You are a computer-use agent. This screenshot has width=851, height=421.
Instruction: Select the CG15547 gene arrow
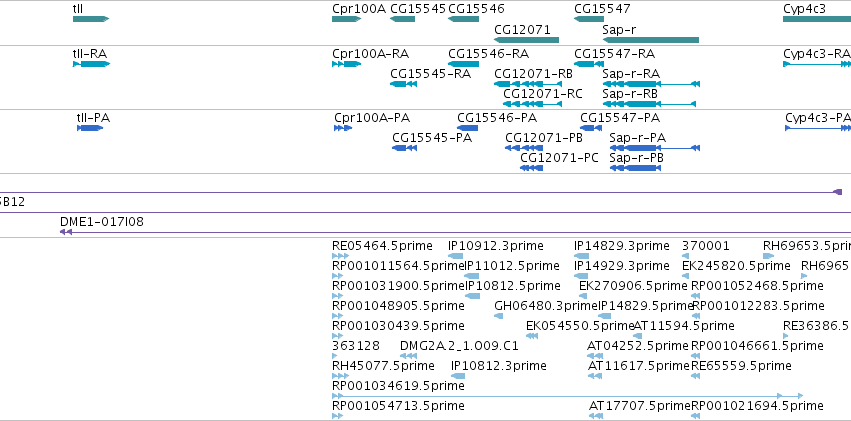tap(589, 19)
